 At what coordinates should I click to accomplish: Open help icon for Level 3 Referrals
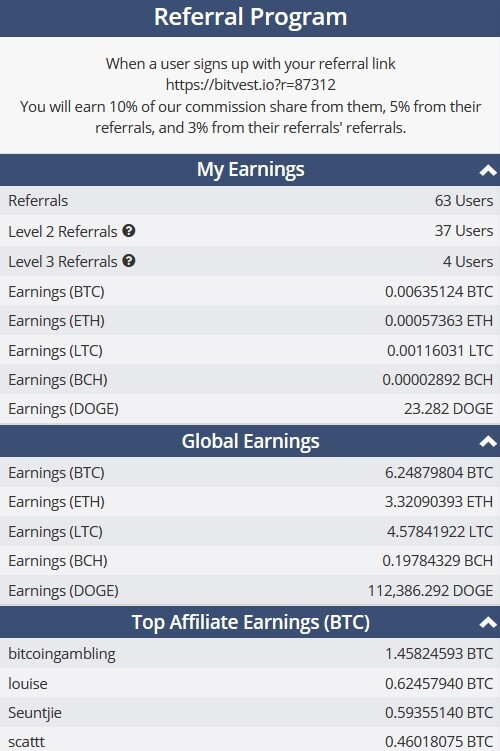point(129,261)
